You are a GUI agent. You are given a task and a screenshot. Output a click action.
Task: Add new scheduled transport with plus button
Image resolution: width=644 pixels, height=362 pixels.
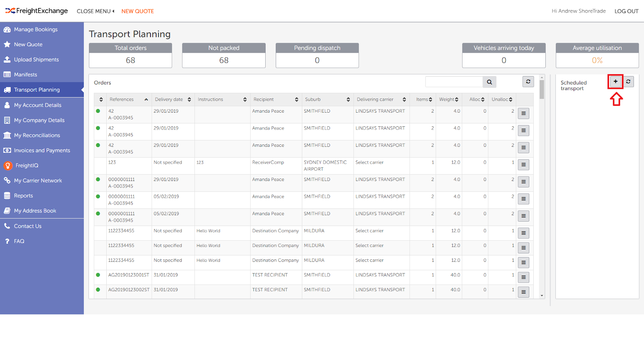615,82
